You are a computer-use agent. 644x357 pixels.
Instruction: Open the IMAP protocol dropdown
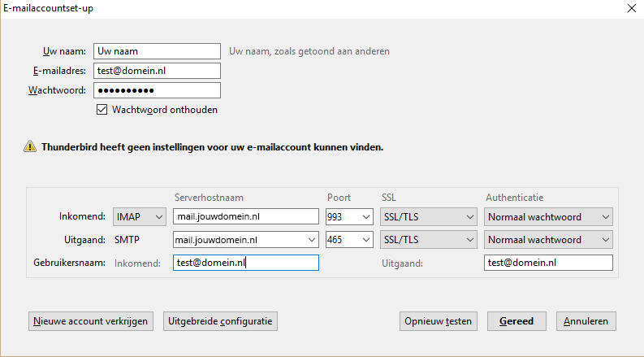[x=140, y=216]
